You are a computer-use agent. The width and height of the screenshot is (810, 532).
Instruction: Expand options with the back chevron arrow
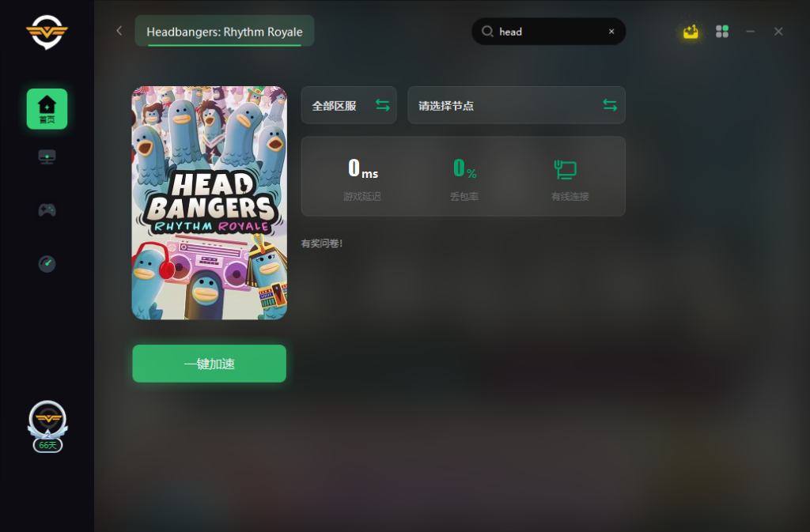[119, 31]
